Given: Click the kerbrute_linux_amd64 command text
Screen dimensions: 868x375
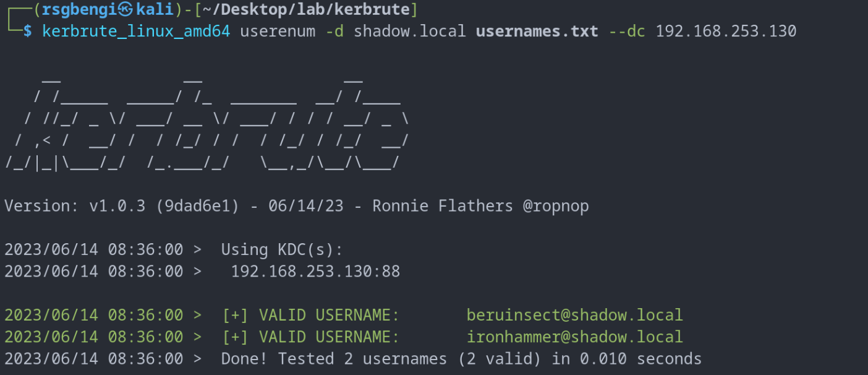Looking at the screenshot, I should [136, 31].
